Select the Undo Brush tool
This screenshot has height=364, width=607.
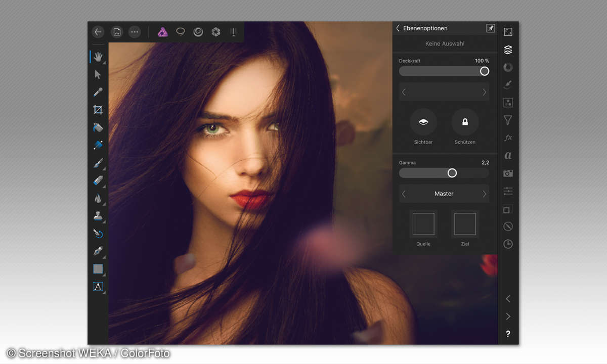(x=98, y=234)
